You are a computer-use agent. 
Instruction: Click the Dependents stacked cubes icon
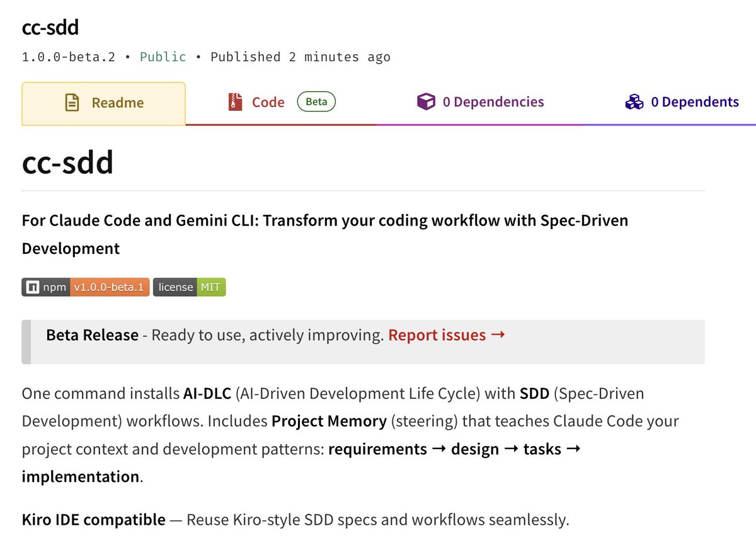[634, 102]
